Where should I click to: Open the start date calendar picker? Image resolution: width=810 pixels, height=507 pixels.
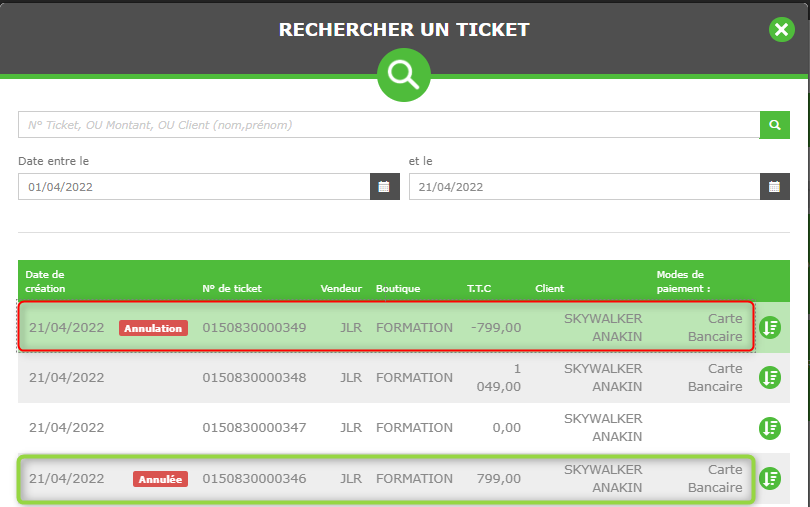coord(385,186)
